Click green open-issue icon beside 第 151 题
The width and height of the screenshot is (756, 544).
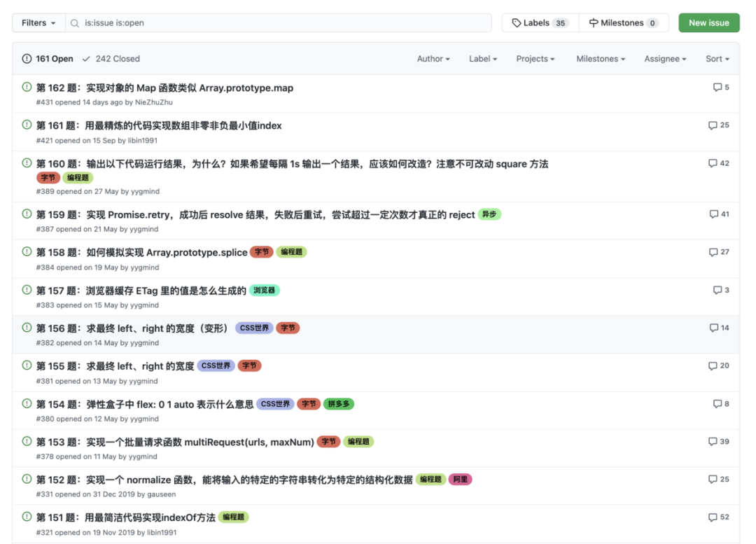pos(26,517)
